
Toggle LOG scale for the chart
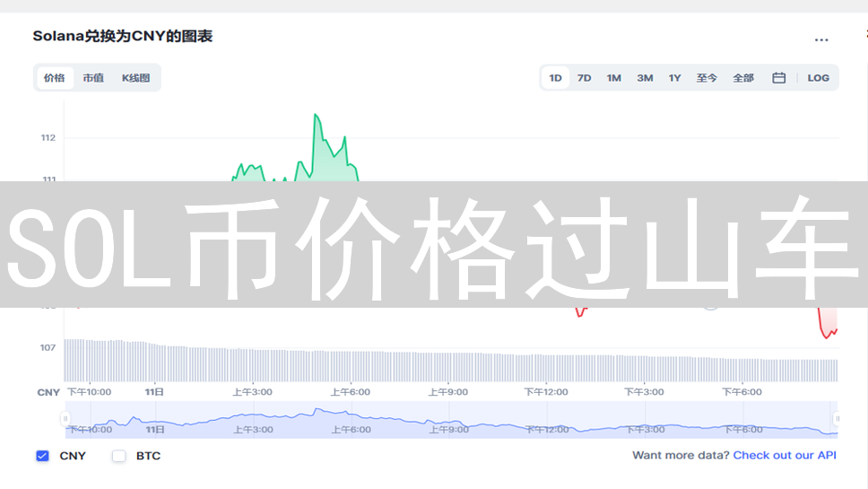pyautogui.click(x=818, y=78)
